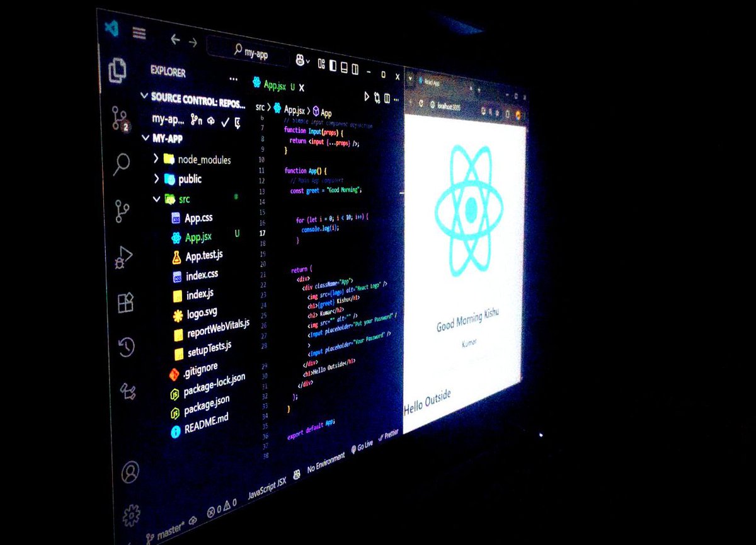756x545 pixels.
Task: Click the publish cloud icon in Source Control
Action: tap(211, 120)
